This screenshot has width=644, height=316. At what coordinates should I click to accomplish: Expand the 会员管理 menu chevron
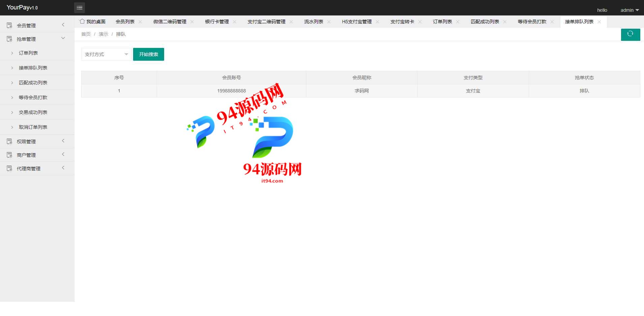click(x=63, y=25)
